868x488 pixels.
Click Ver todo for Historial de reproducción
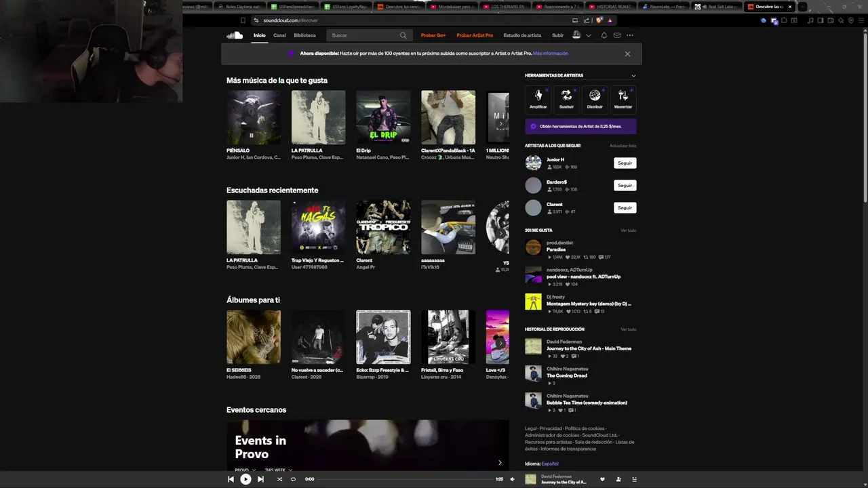pyautogui.click(x=628, y=329)
